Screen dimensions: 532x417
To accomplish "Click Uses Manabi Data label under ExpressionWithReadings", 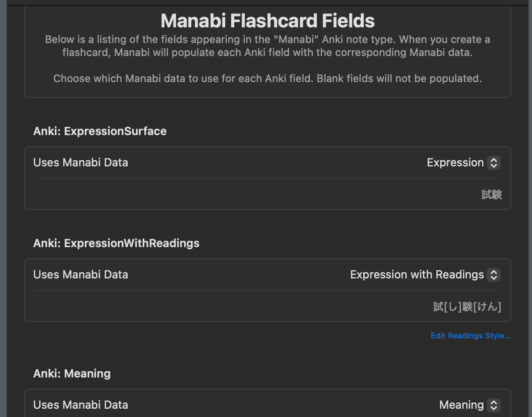I will point(81,275).
